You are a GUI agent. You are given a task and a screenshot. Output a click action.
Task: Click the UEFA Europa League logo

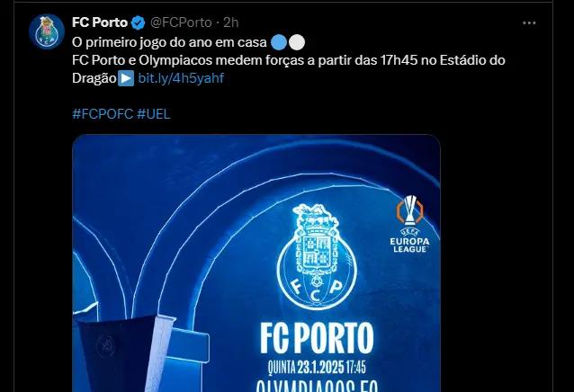[x=409, y=224]
